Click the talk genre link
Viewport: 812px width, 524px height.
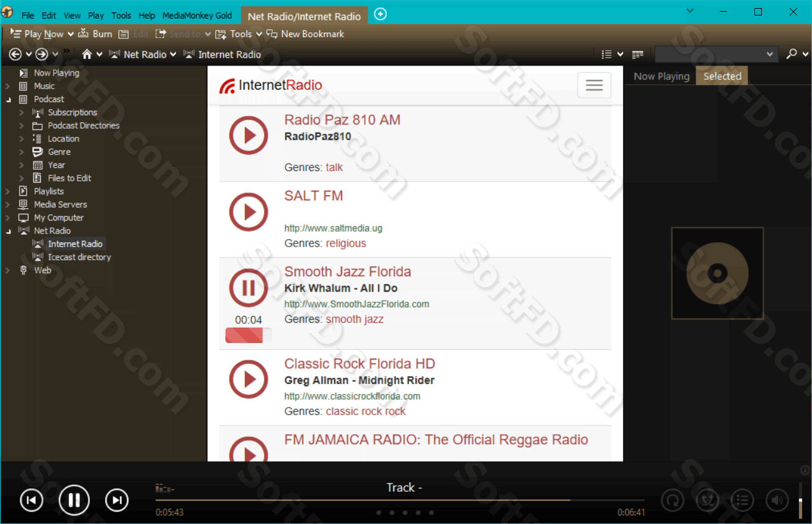334,167
